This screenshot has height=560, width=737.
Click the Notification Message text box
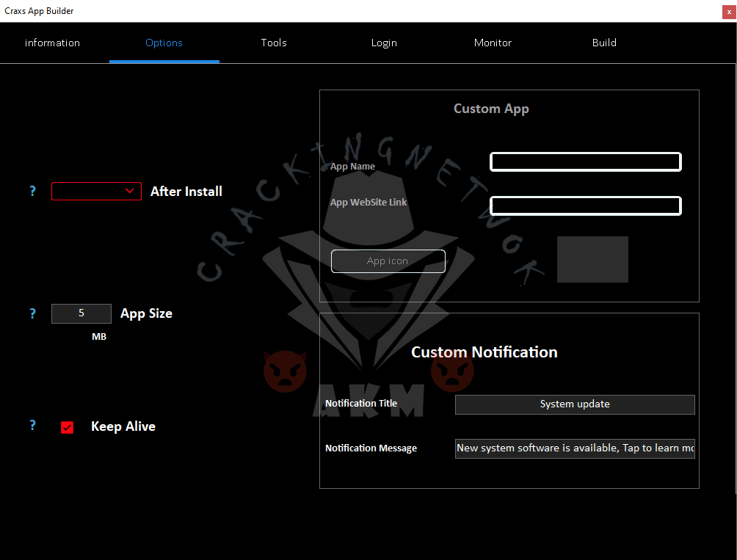coord(575,448)
